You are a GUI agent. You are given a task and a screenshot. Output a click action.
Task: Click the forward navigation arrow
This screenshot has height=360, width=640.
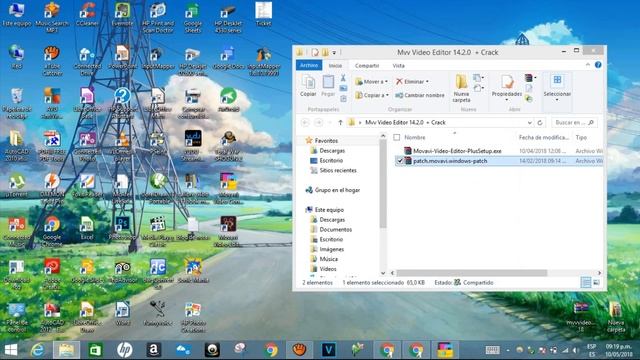click(x=319, y=122)
